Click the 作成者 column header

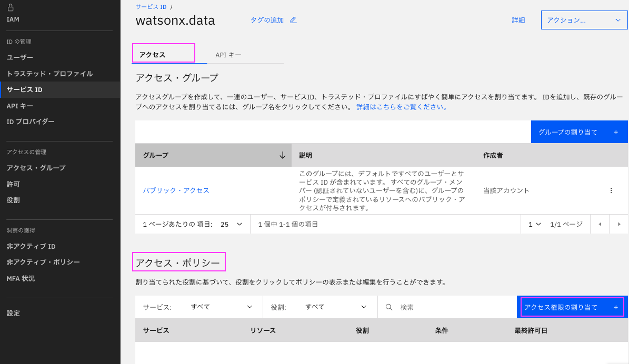click(x=493, y=155)
